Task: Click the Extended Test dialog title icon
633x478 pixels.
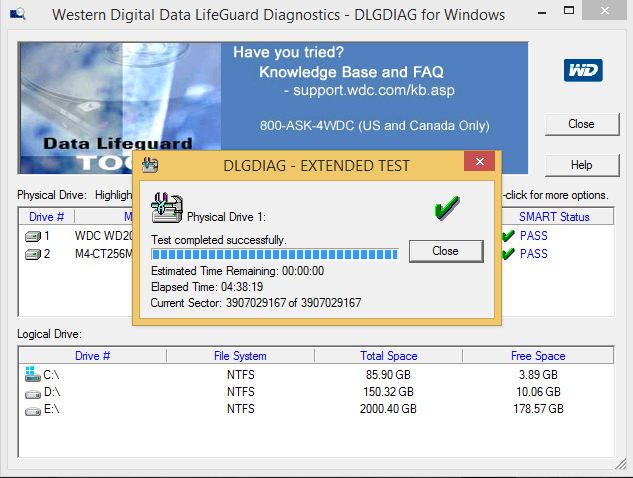Action: point(150,165)
